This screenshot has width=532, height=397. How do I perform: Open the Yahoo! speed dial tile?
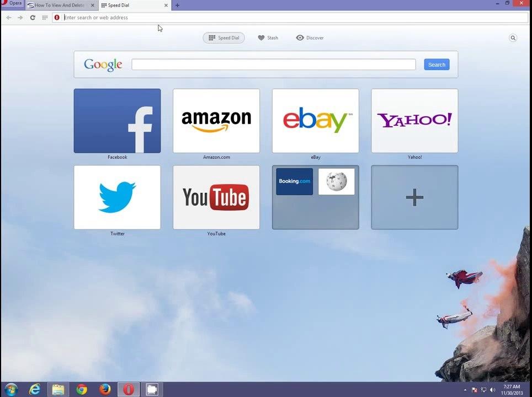[414, 121]
